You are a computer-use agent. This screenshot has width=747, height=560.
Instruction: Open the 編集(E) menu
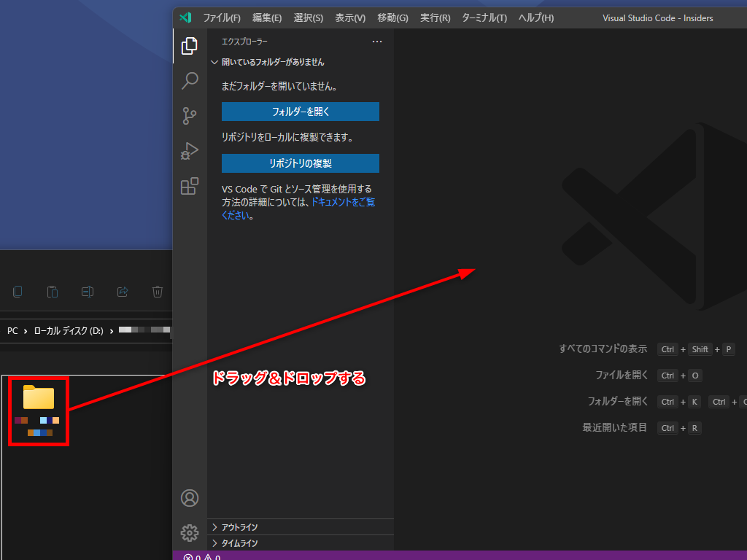click(267, 18)
